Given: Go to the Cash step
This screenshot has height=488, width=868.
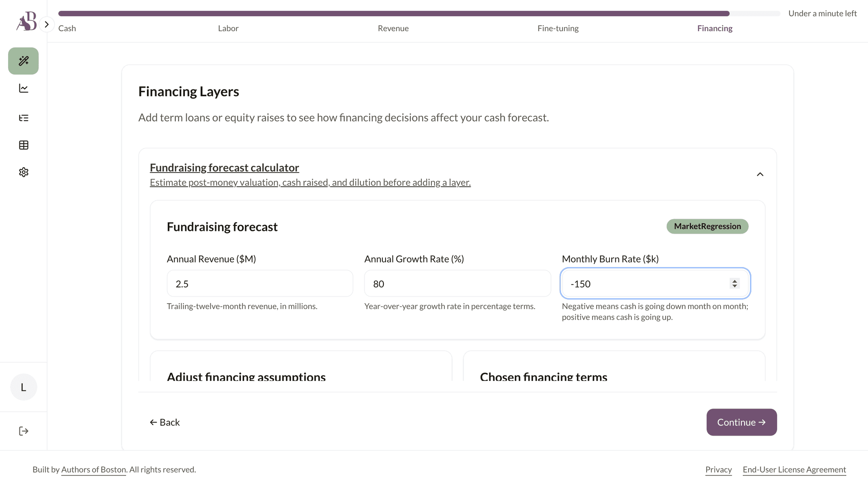Looking at the screenshot, I should tap(67, 28).
